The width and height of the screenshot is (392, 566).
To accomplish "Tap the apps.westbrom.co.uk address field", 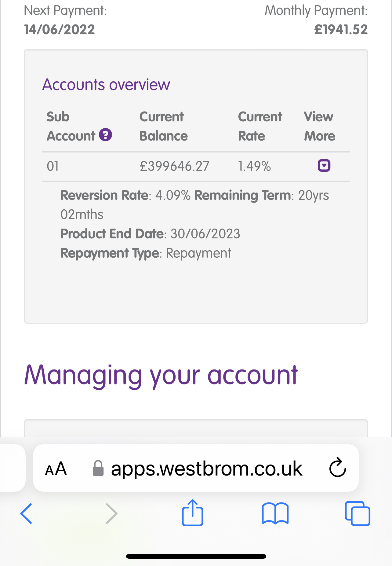I will (x=196, y=468).
